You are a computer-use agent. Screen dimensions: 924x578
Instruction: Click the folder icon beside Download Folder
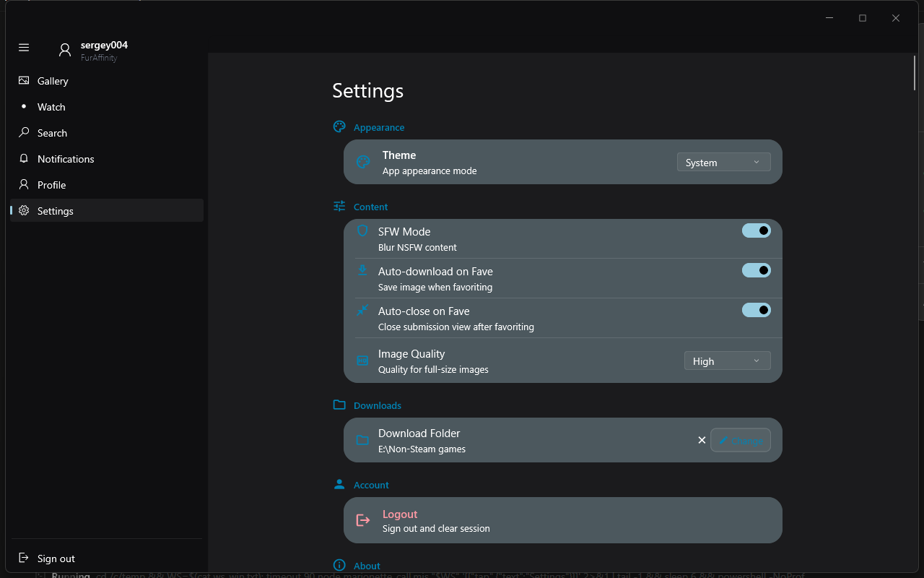point(362,440)
